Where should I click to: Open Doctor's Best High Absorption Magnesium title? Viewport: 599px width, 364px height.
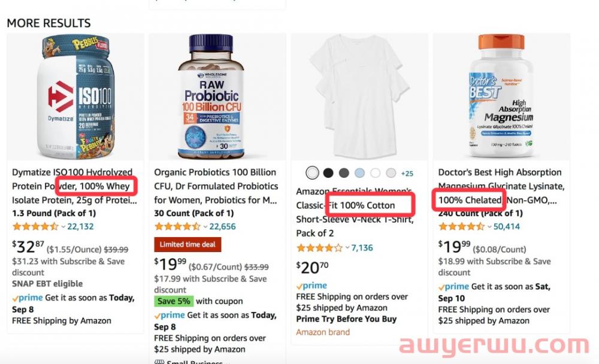[501, 186]
